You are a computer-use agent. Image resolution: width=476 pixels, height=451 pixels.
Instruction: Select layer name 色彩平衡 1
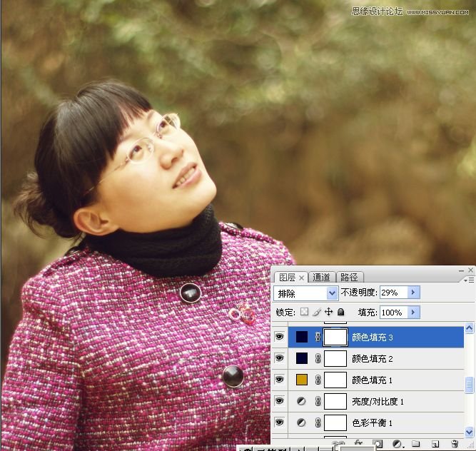373,422
